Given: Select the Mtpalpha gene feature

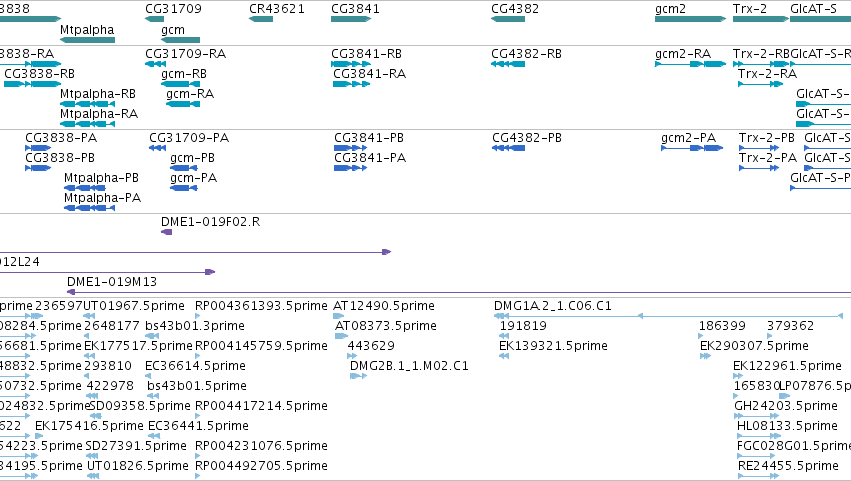Looking at the screenshot, I should pos(87,40).
